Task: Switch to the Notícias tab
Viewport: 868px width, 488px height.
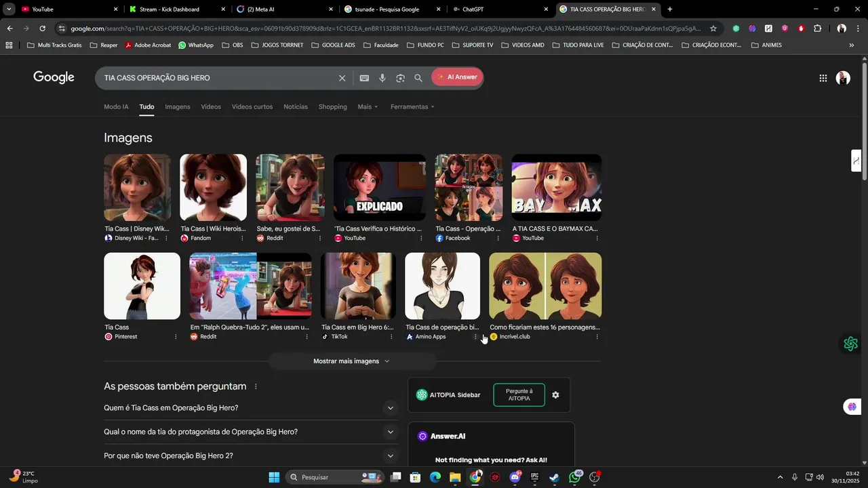Action: (x=296, y=107)
